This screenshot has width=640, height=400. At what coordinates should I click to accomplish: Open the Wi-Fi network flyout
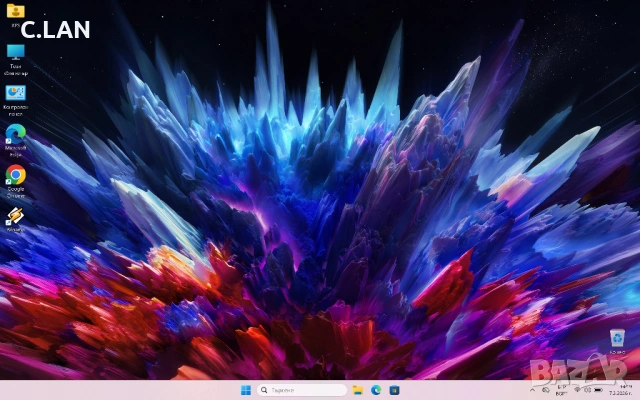coord(575,389)
